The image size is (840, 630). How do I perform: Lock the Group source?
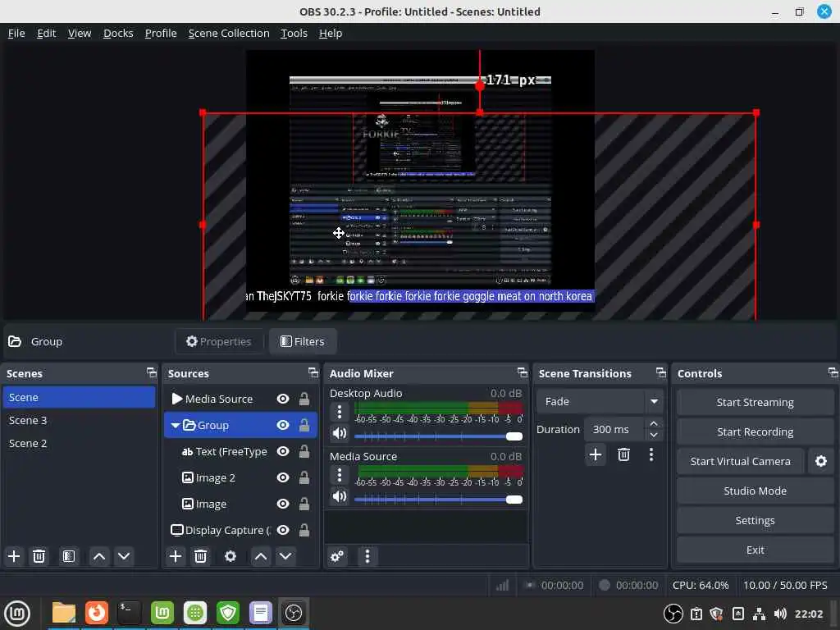click(304, 425)
